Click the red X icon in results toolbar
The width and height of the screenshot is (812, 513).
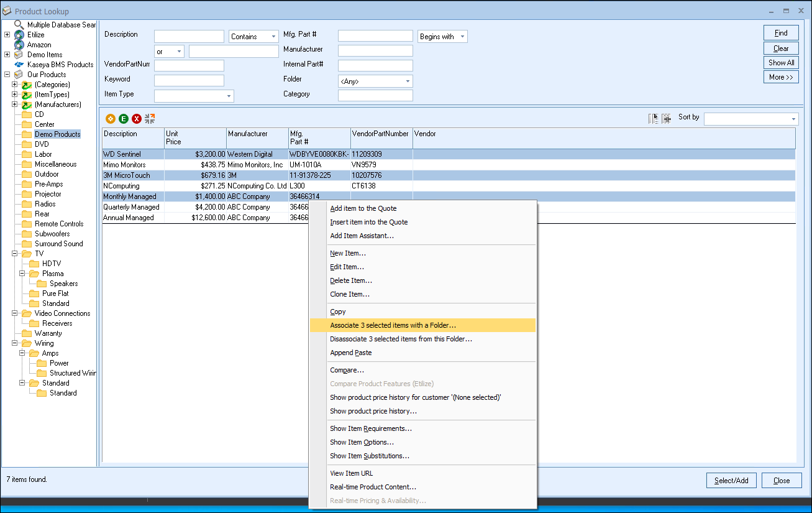136,118
